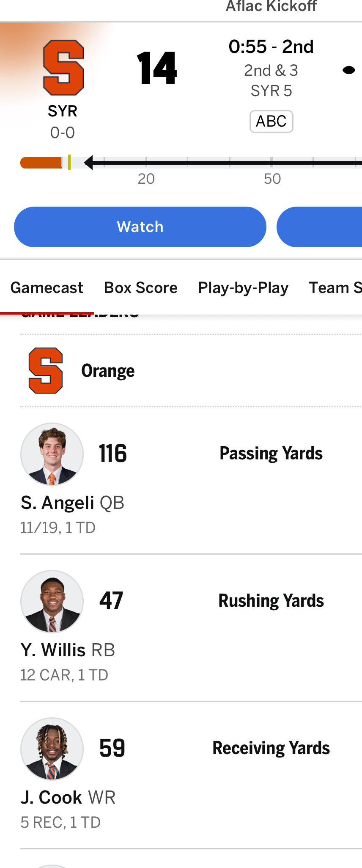The image size is (362, 868).
Task: Switch to the Box Score tab
Action: pos(141,288)
